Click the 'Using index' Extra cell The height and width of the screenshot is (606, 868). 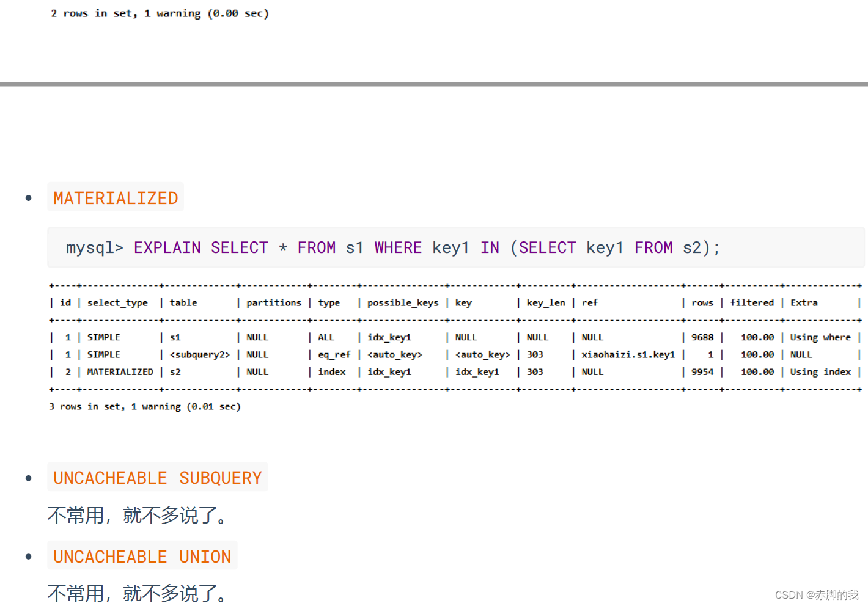tap(820, 371)
